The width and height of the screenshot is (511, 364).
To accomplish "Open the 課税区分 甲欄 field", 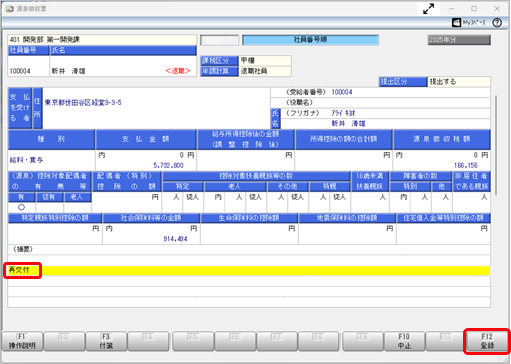I will click(265, 60).
